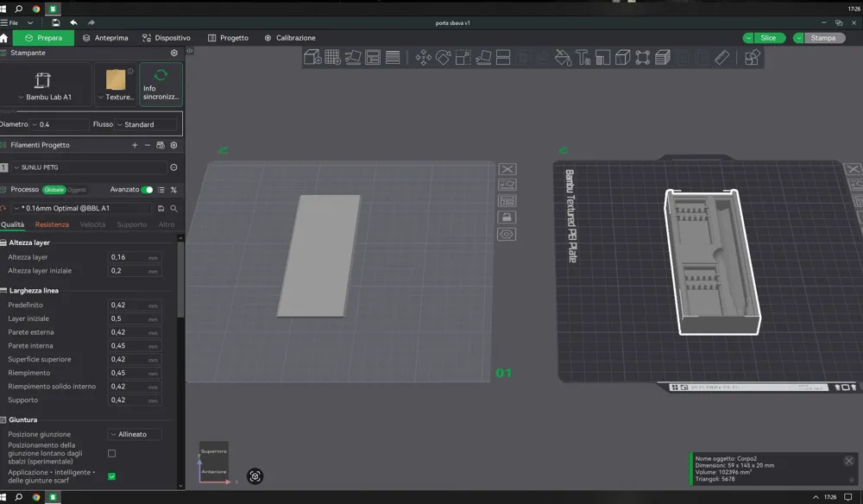
Task: Open the Assembly view puzzle icon
Action: click(x=753, y=57)
